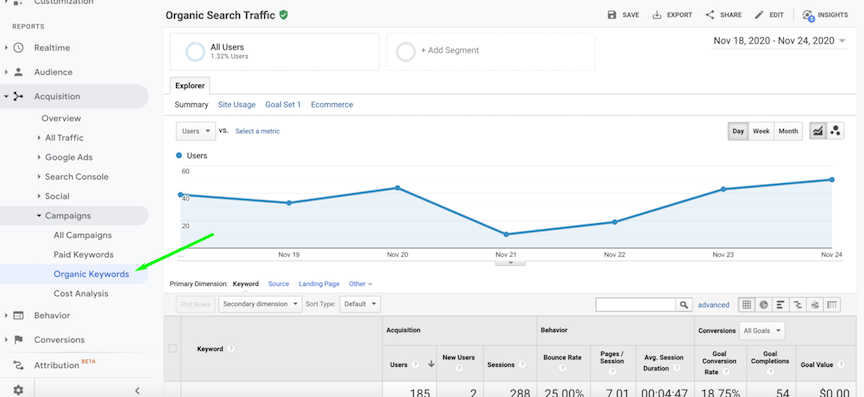Click Select a metric link
This screenshot has height=397, width=864.
(x=257, y=131)
